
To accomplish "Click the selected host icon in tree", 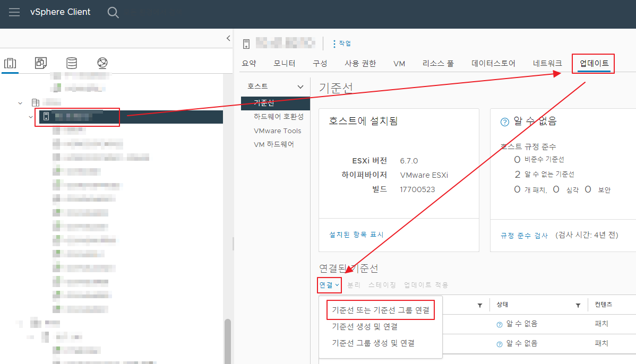I will (46, 116).
